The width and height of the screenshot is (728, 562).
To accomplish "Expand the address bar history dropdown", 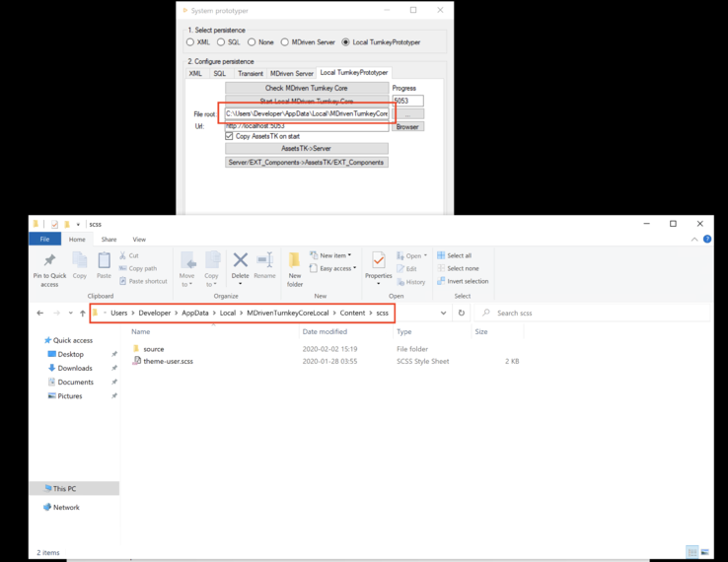I will [x=443, y=313].
